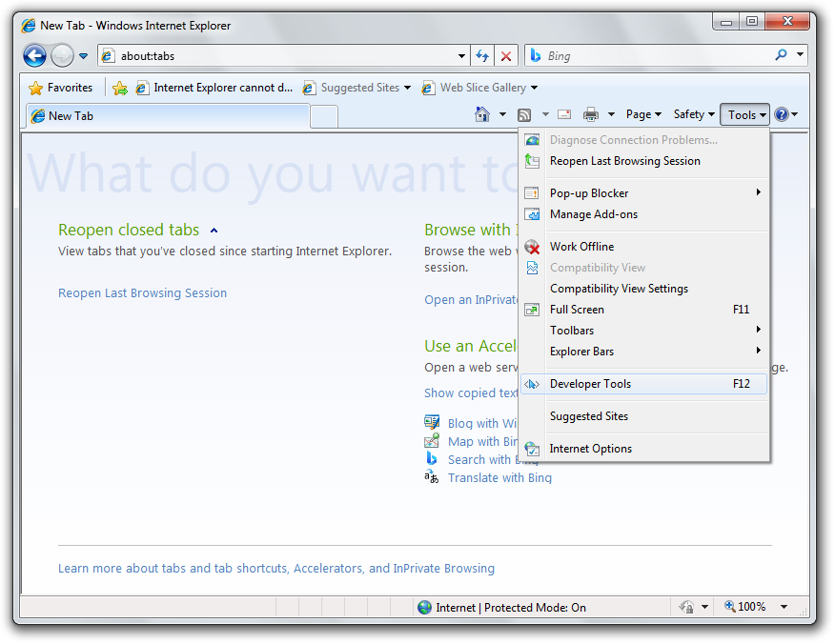835x644 pixels.
Task: Click Learn more about tabs link
Action: [275, 569]
